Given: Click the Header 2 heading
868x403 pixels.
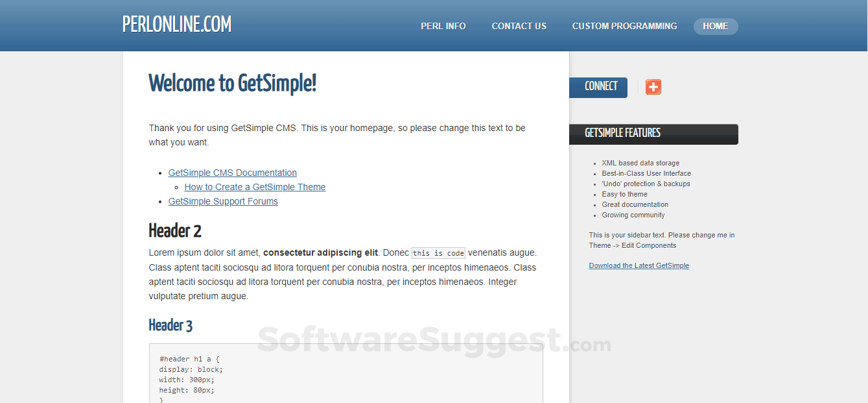Looking at the screenshot, I should click(175, 231).
